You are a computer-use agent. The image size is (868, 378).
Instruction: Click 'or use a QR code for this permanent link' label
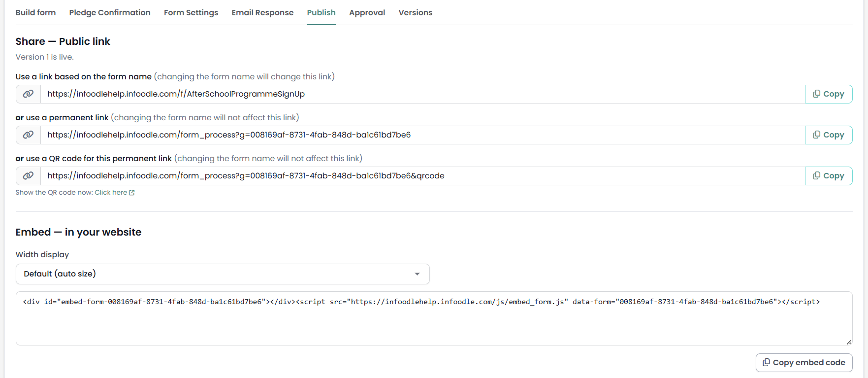pos(94,159)
